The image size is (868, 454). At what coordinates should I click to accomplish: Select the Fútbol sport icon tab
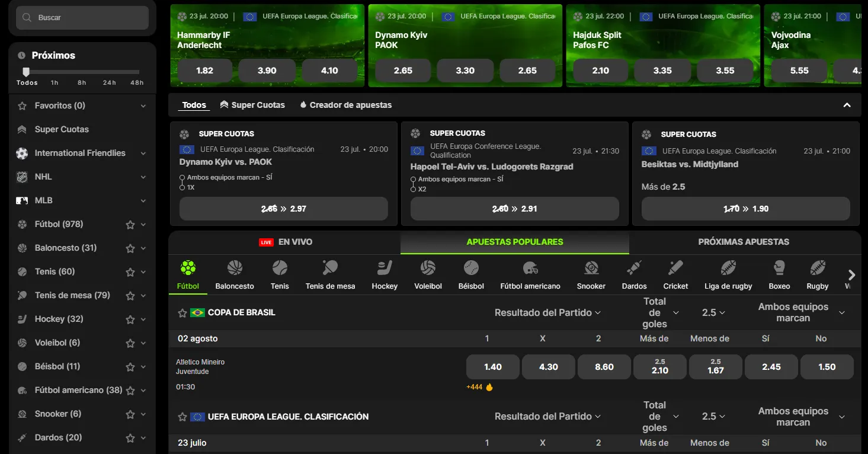pyautogui.click(x=188, y=268)
